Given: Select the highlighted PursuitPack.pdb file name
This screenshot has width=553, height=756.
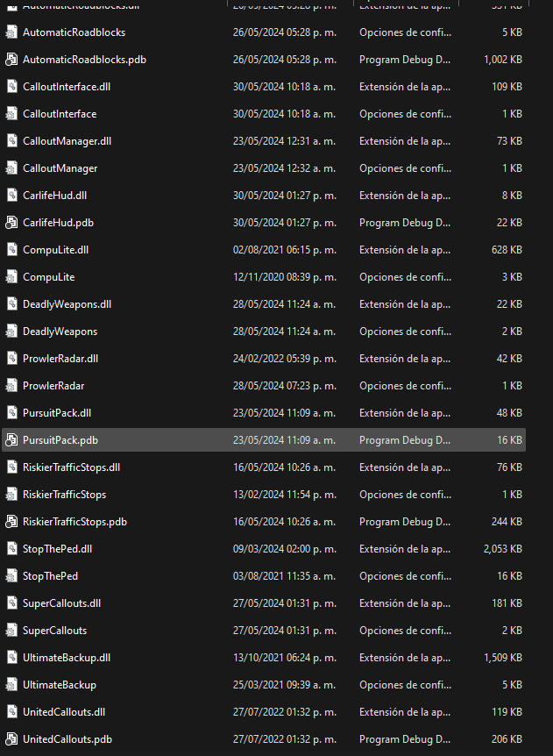Looking at the screenshot, I should (x=60, y=440).
